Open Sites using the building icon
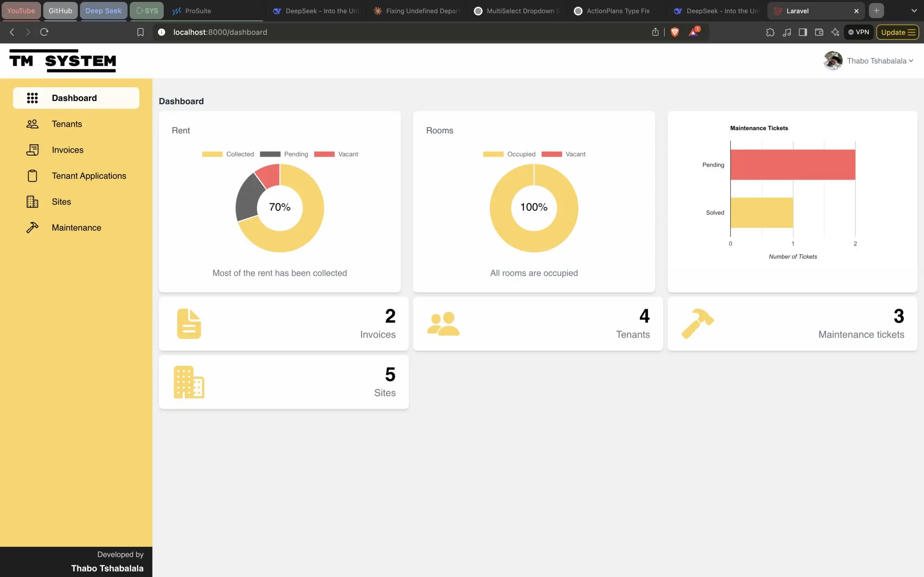The height and width of the screenshot is (577, 924). point(32,202)
